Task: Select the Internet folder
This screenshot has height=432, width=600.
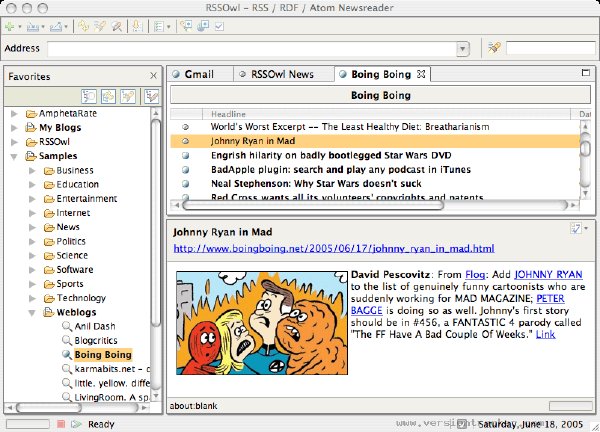Action: click(73, 213)
